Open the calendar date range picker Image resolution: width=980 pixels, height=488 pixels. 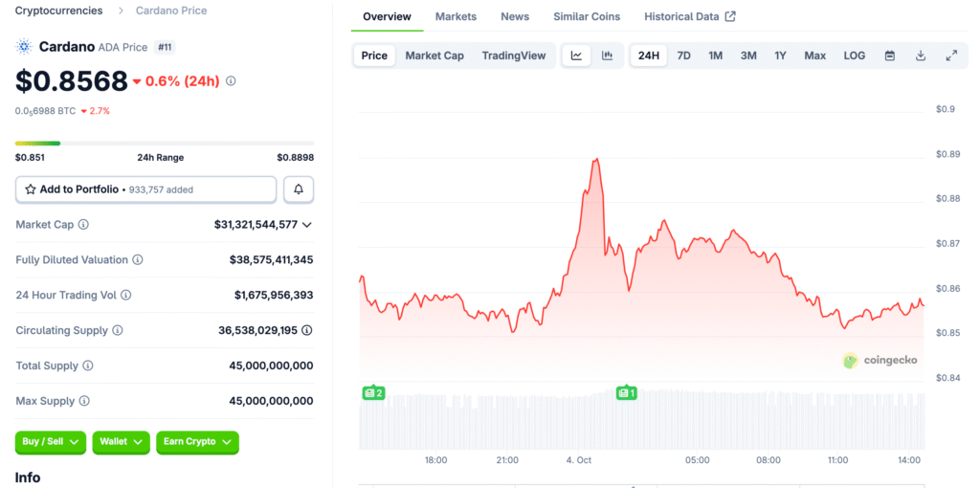tap(890, 55)
